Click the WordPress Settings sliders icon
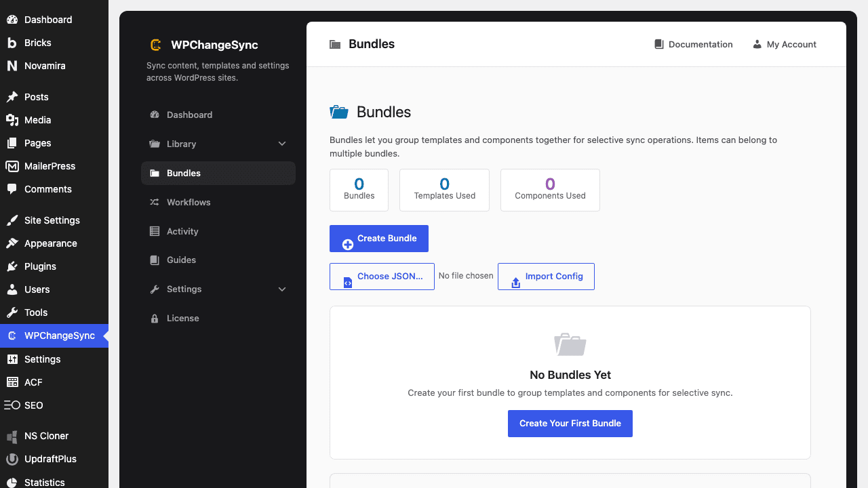Screen dimensions: 868x488 tap(12, 359)
